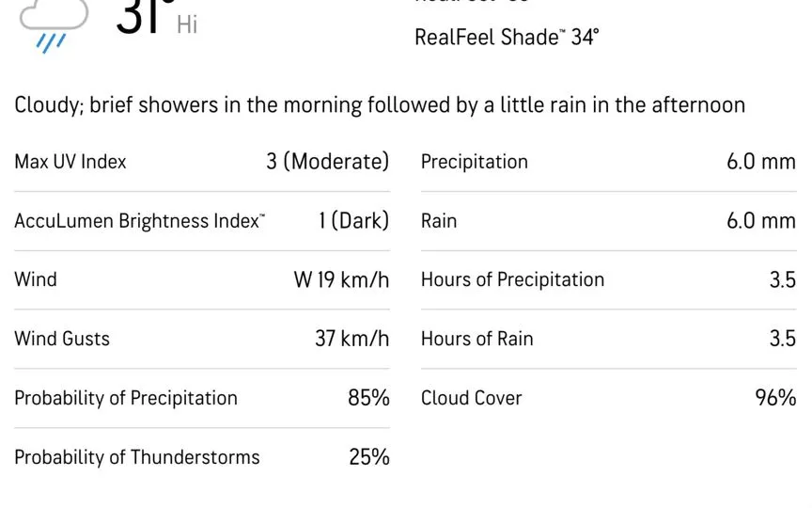Click the 85% precipitation probability value
This screenshot has height=508, width=812.
click(368, 398)
